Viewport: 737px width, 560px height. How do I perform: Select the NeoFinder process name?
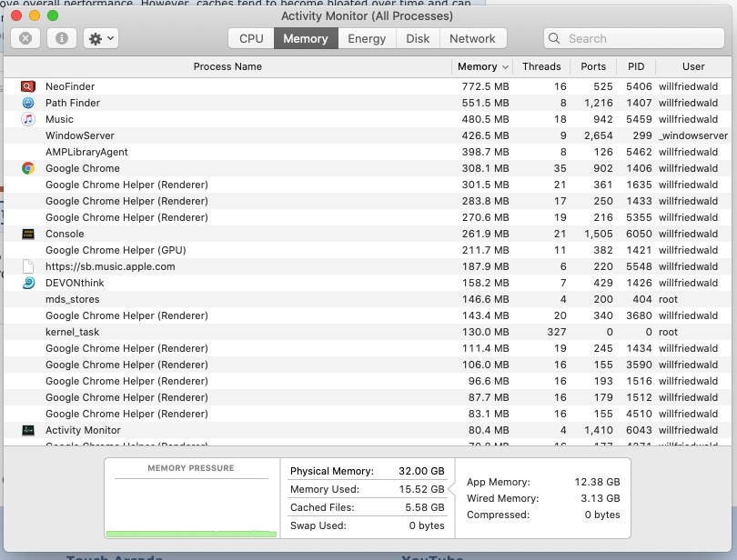click(70, 86)
